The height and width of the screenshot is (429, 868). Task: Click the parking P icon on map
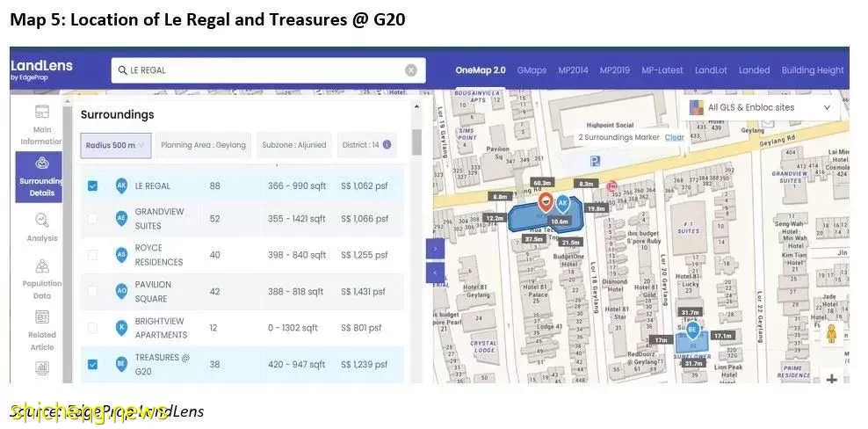tap(595, 162)
